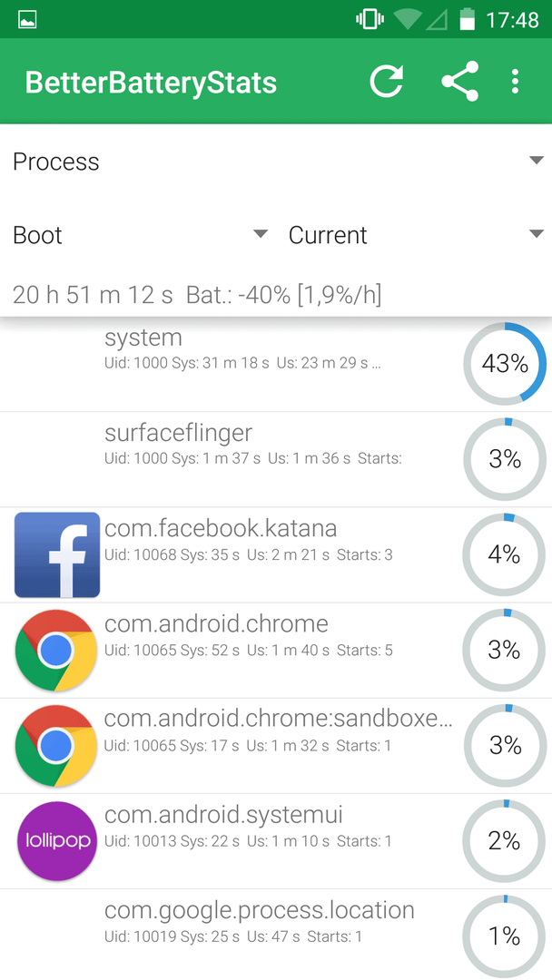Select the system process entry

coord(276,365)
